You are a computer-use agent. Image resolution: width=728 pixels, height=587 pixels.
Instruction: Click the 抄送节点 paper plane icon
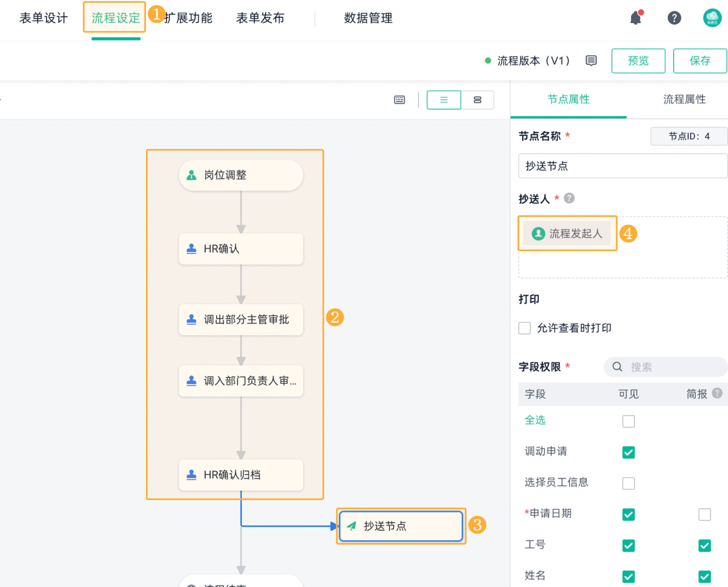tap(351, 526)
